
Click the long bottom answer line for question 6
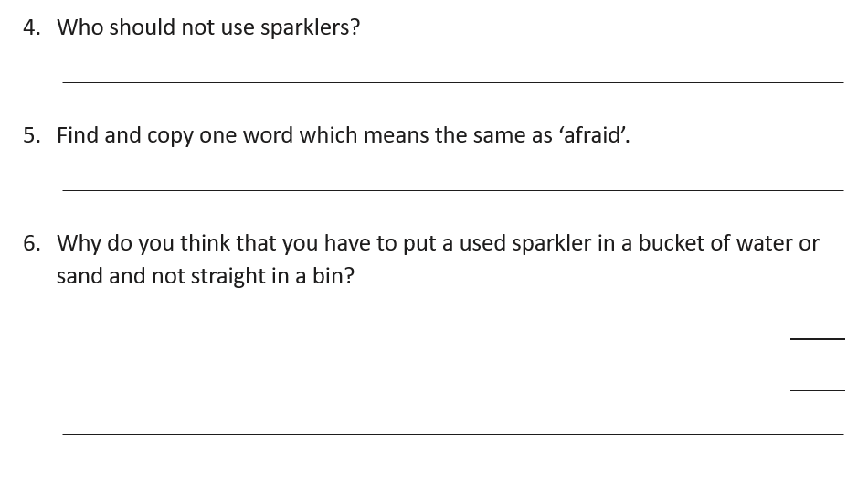[453, 434]
